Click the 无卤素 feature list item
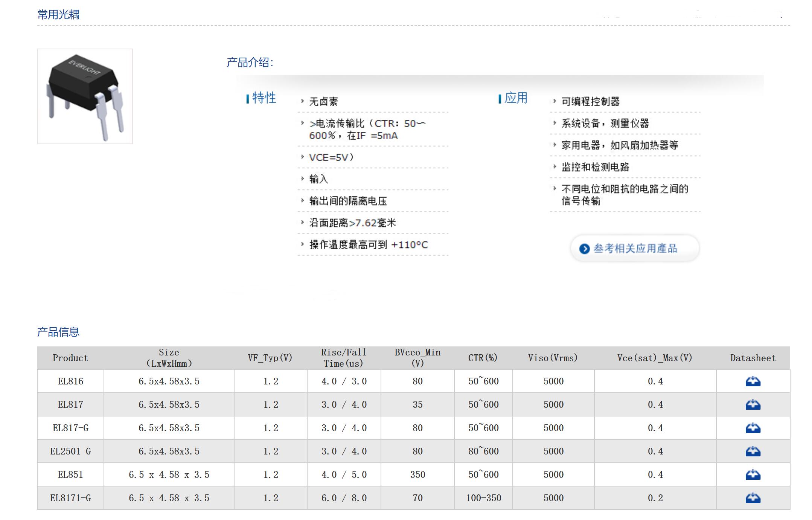Screen dimensions: 812x520 [323, 102]
